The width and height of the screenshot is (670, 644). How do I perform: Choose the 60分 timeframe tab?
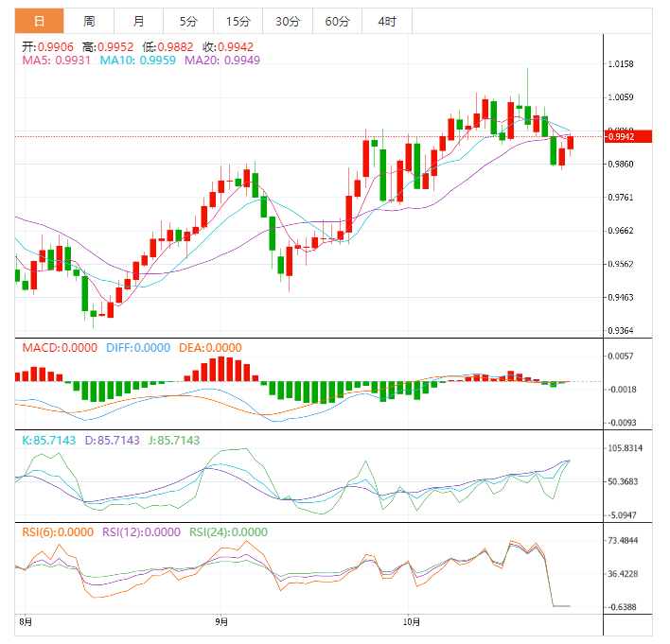pos(337,21)
